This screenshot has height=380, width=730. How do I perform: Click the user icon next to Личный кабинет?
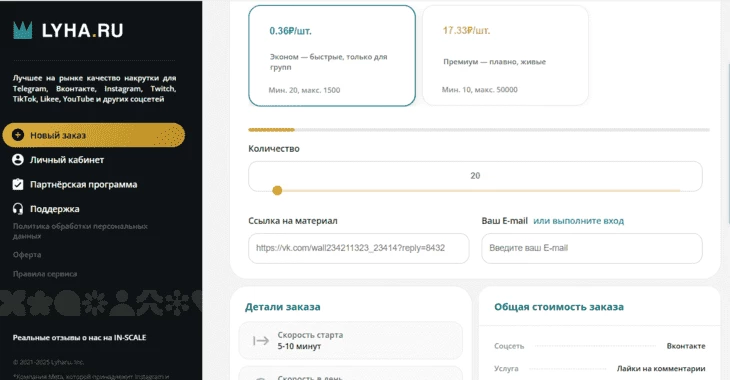18,160
